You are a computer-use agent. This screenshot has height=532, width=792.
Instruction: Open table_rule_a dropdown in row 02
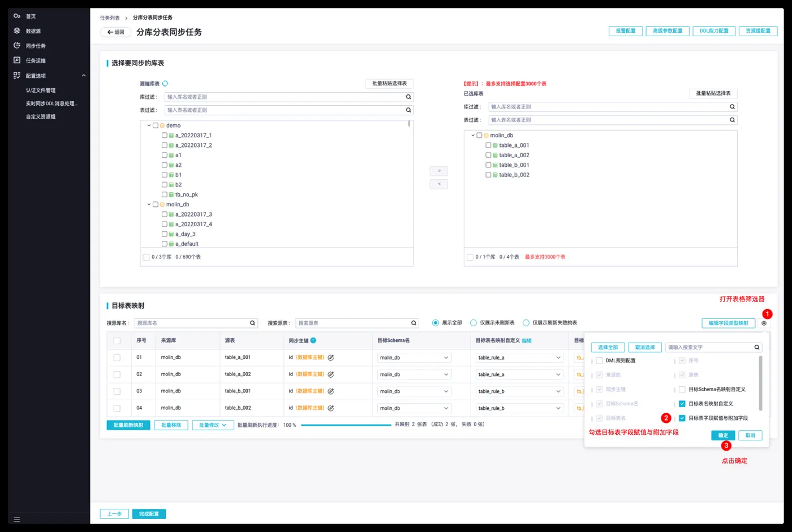click(519, 374)
